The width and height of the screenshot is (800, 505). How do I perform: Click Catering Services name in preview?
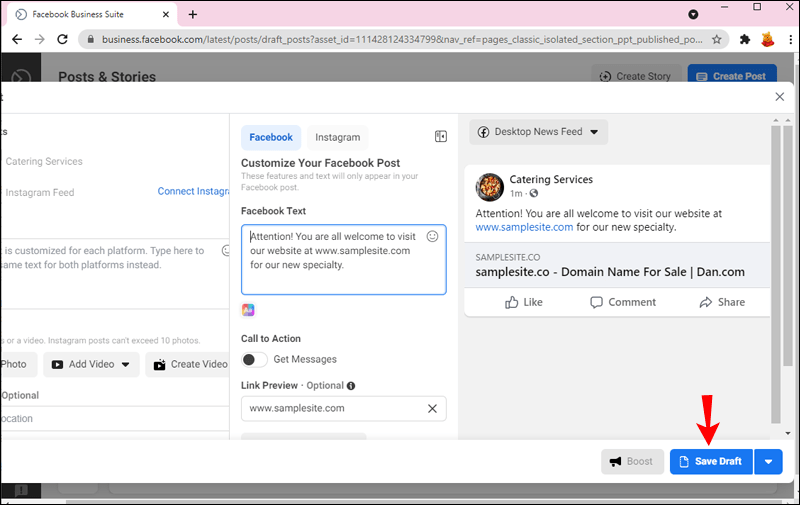pyautogui.click(x=551, y=180)
